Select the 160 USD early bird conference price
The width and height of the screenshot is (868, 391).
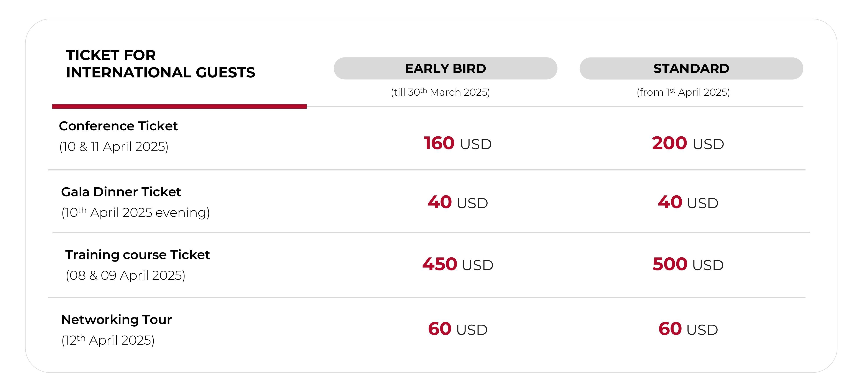click(458, 144)
